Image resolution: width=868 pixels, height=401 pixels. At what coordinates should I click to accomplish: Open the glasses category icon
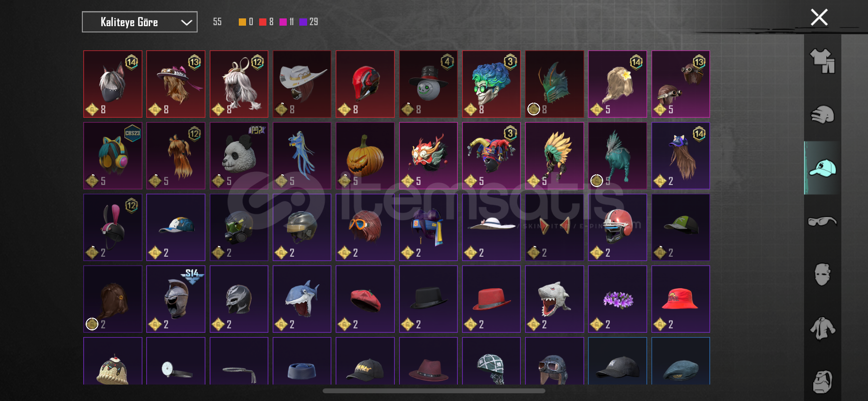pyautogui.click(x=822, y=221)
